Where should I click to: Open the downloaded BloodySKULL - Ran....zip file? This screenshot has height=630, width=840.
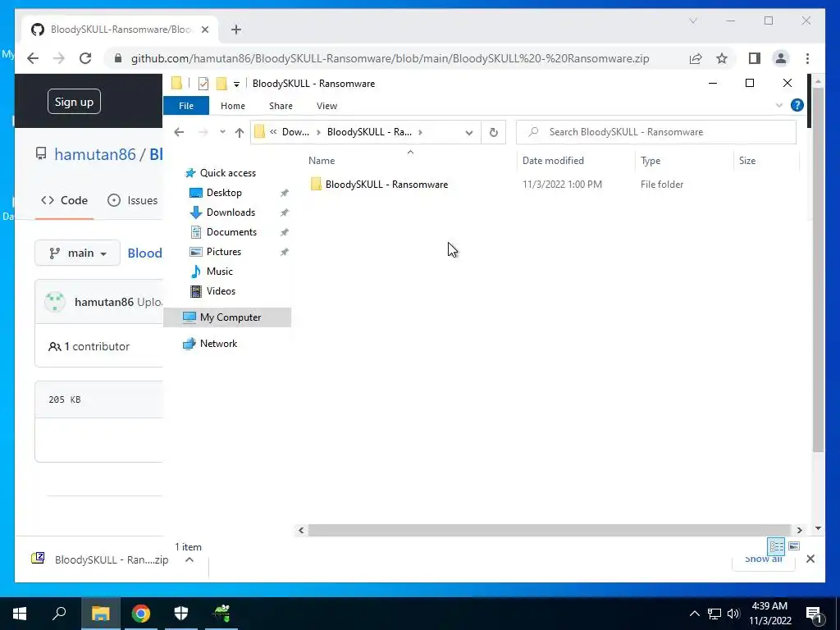coord(99,559)
